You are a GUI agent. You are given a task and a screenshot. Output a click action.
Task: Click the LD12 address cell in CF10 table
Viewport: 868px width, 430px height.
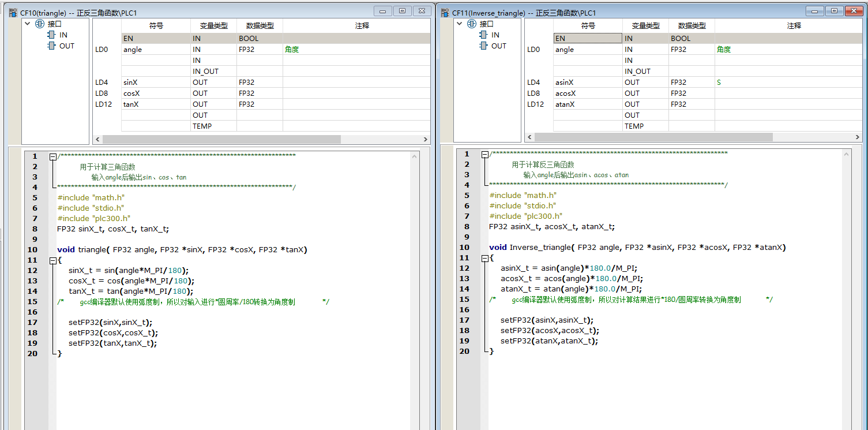[x=107, y=104]
